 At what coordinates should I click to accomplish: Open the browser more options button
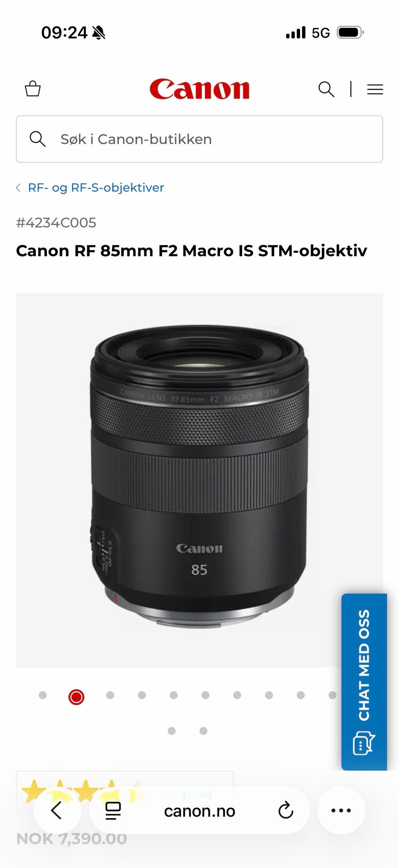click(x=341, y=810)
